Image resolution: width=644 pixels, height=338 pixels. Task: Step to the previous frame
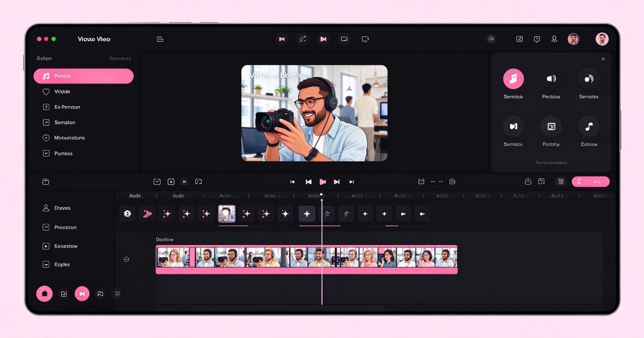[308, 182]
